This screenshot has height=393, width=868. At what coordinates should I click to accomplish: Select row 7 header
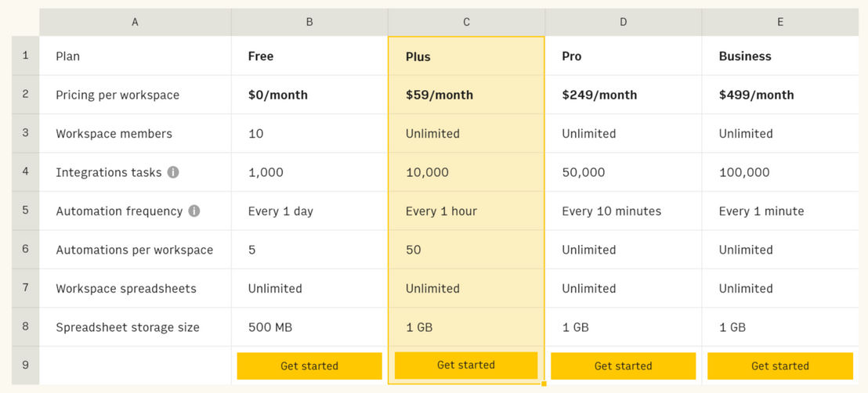[x=26, y=288]
